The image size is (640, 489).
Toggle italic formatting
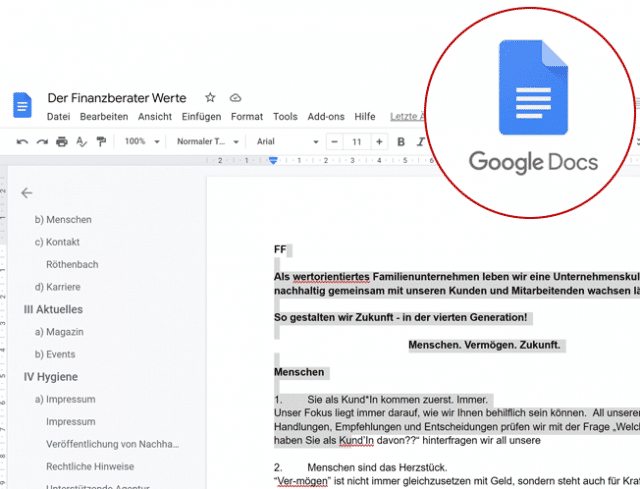(420, 142)
